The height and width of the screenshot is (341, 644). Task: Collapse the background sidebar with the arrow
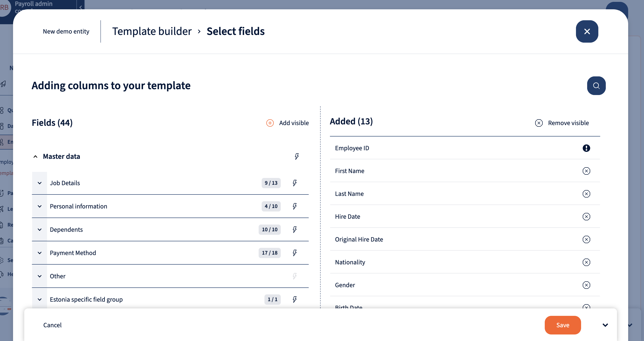click(81, 7)
